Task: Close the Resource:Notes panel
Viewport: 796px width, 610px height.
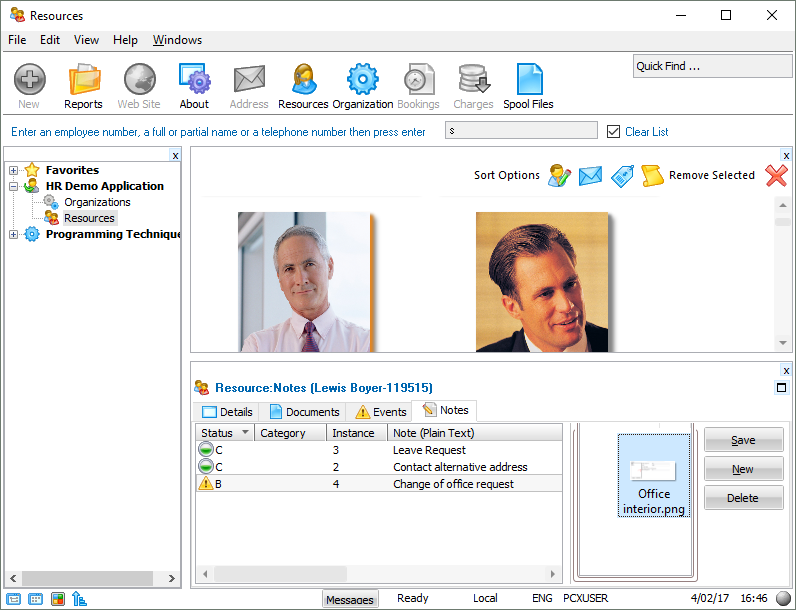Action: tap(786, 370)
